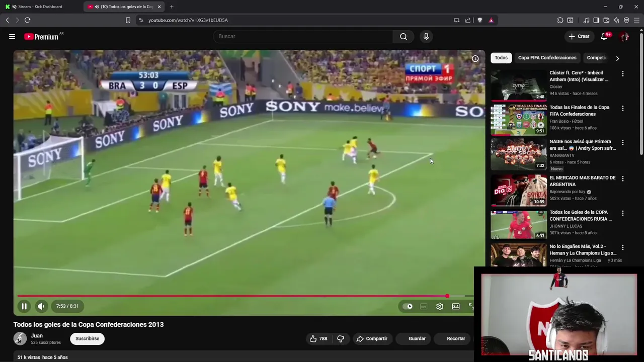Open the music playlist toolbar icon
This screenshot has height=362, width=644.
tap(586, 20)
